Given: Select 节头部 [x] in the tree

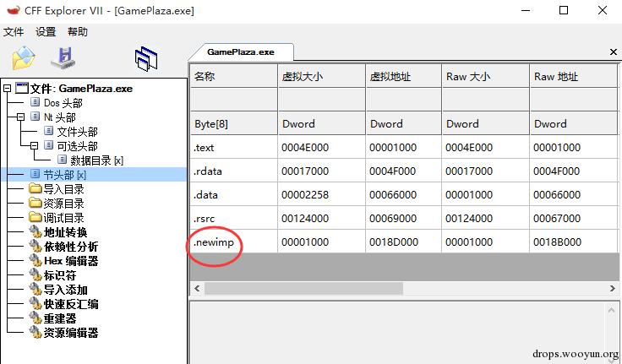Looking at the screenshot, I should click(64, 175).
